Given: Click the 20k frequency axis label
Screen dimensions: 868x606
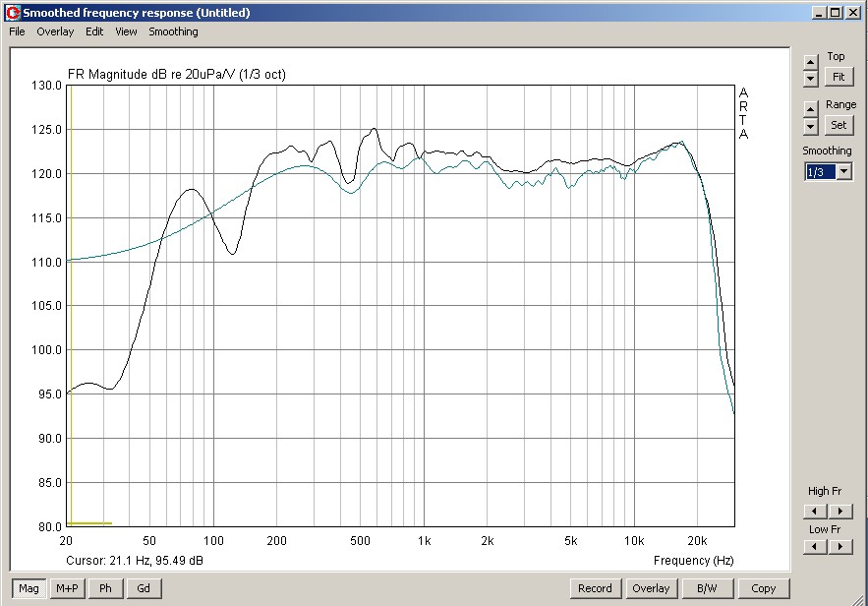Looking at the screenshot, I should [x=697, y=541].
